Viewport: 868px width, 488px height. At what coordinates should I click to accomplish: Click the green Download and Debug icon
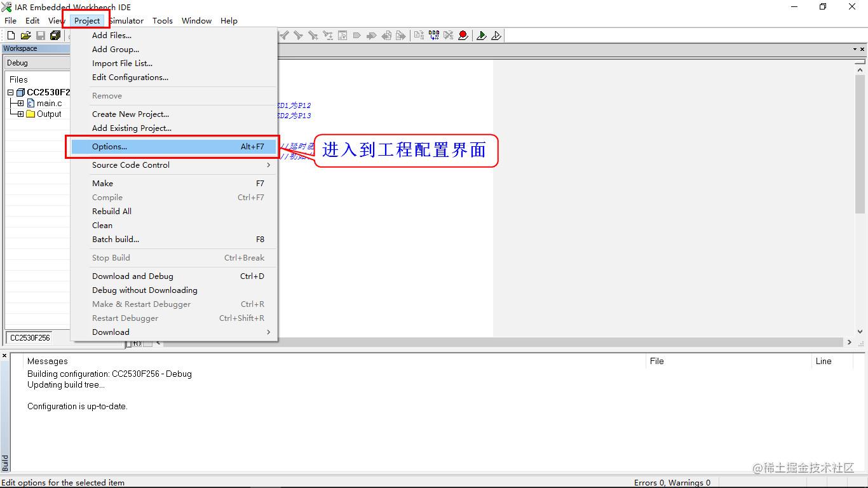(482, 36)
